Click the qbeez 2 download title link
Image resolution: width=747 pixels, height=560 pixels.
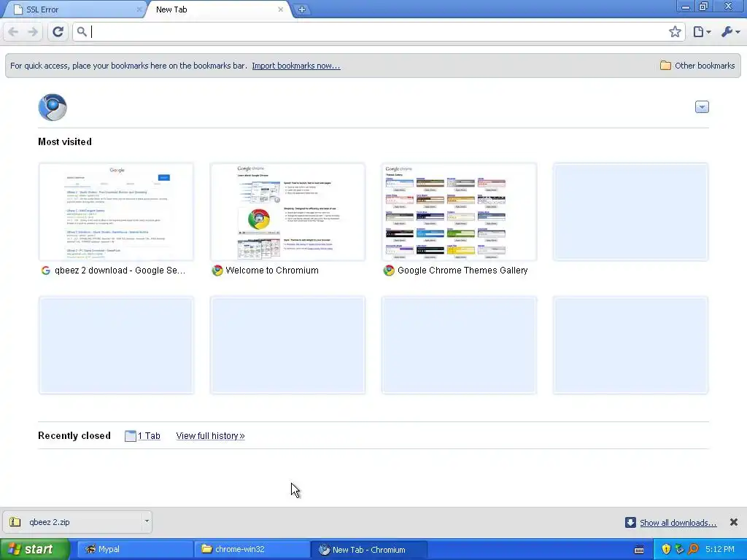[x=120, y=271]
